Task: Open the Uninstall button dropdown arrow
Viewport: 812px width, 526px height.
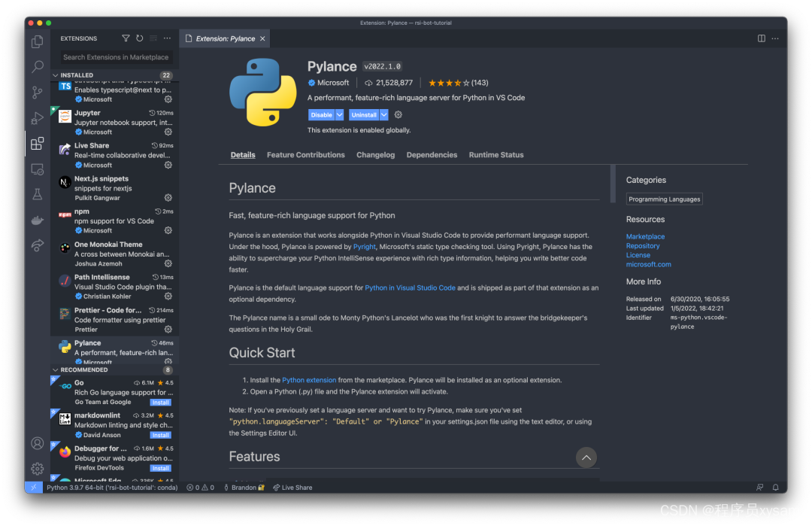Action: click(x=384, y=115)
